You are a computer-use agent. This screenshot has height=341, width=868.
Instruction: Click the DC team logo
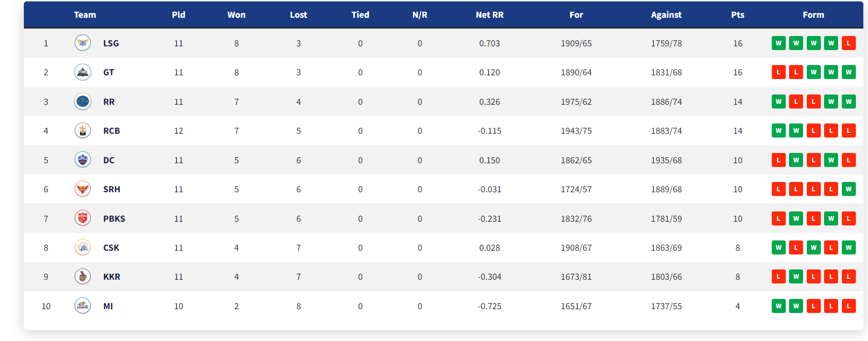(x=83, y=160)
